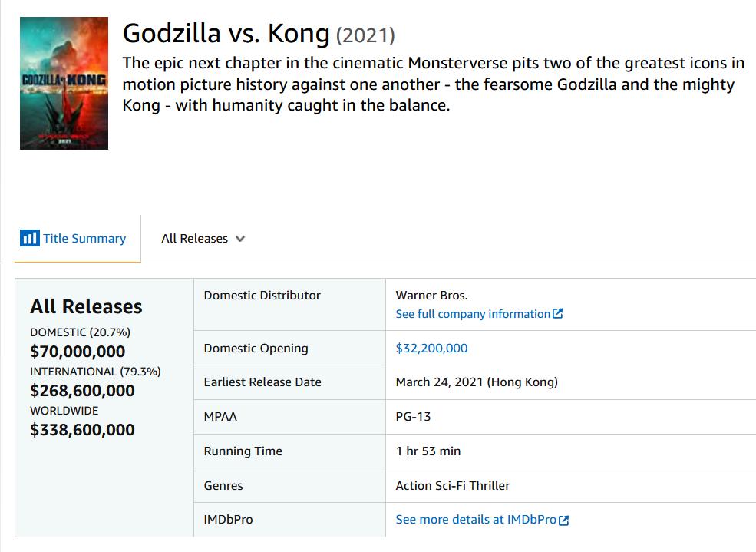
Task: Open See more details at IMDbPro
Action: coord(476,520)
